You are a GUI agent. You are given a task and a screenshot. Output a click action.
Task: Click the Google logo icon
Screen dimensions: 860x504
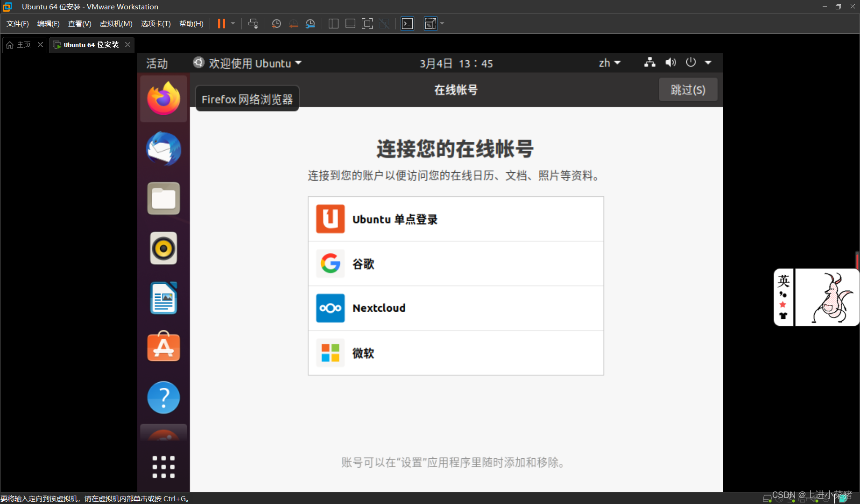point(331,264)
